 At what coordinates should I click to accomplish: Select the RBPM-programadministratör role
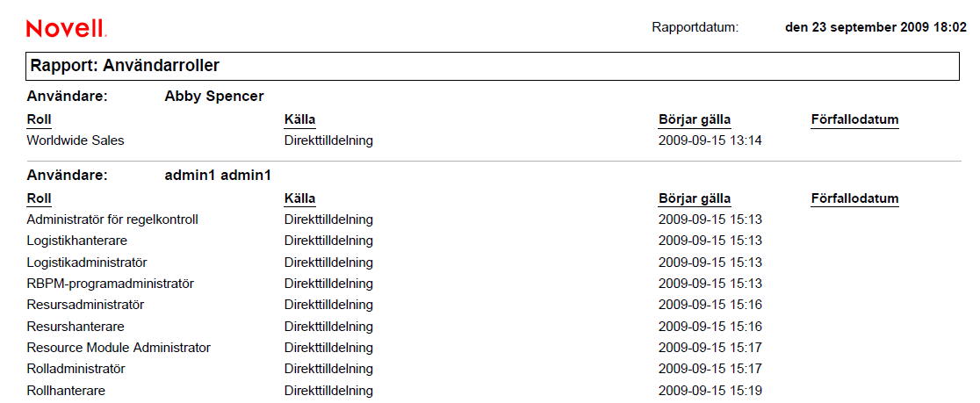click(x=110, y=284)
